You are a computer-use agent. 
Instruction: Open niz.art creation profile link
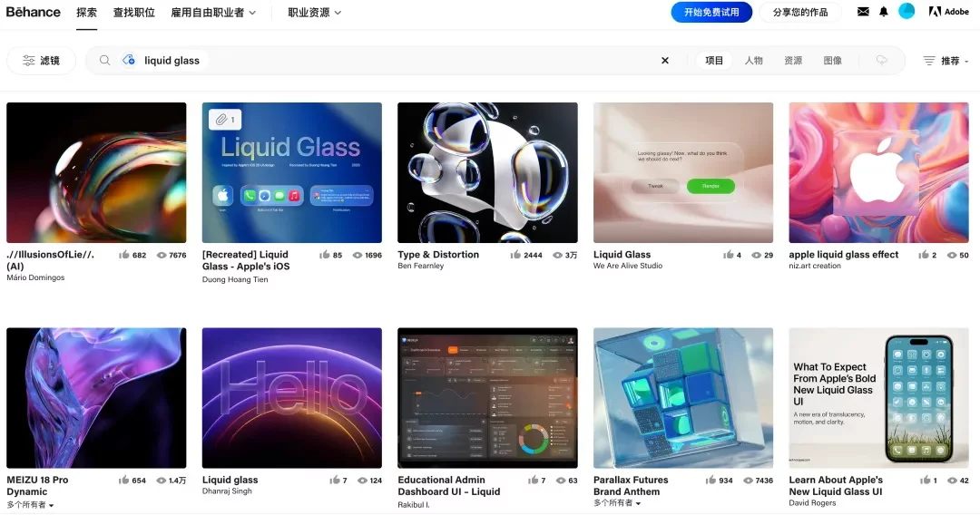pos(814,266)
